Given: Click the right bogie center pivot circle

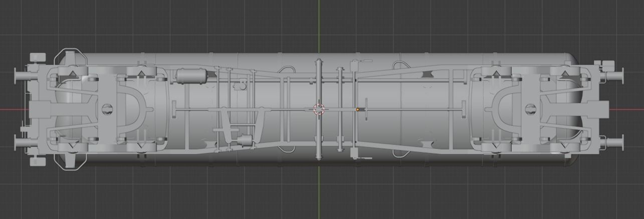Looking at the screenshot, I should tap(531, 109).
